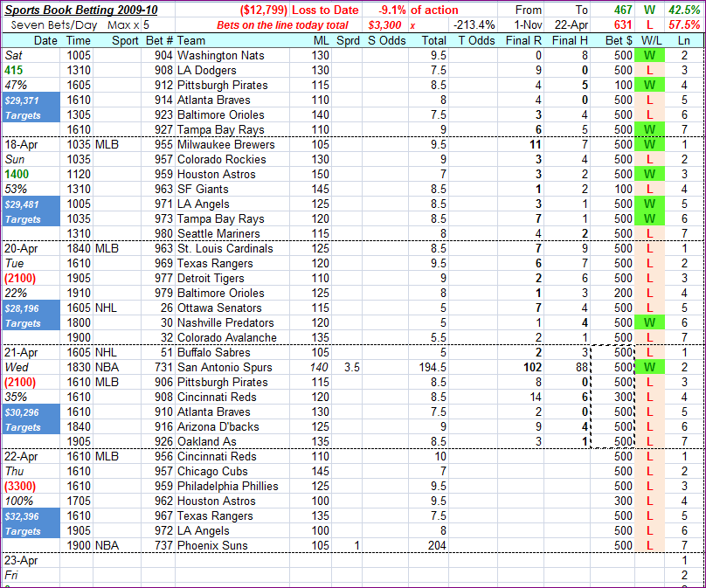Click the green W in San Antonio Spurs row
This screenshot has width=706, height=588.
tap(649, 367)
